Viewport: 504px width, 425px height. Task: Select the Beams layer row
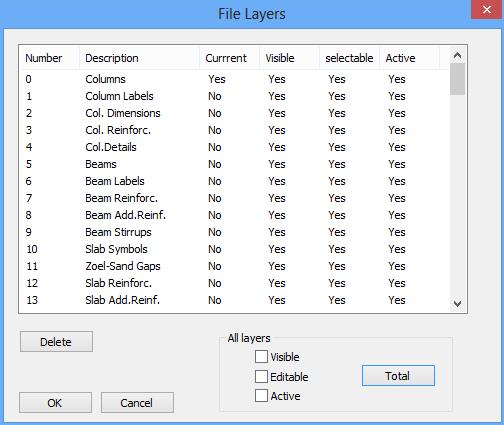point(235,164)
